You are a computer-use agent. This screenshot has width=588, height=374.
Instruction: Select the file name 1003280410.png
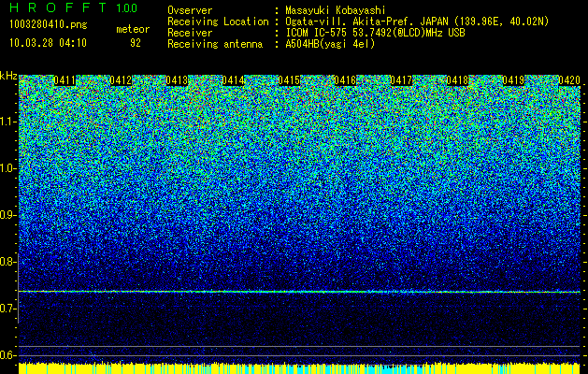tap(49, 25)
